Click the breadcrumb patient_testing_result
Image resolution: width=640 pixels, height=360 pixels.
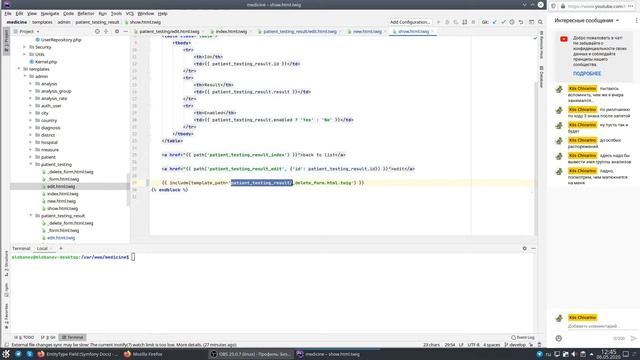pyautogui.click(x=97, y=22)
